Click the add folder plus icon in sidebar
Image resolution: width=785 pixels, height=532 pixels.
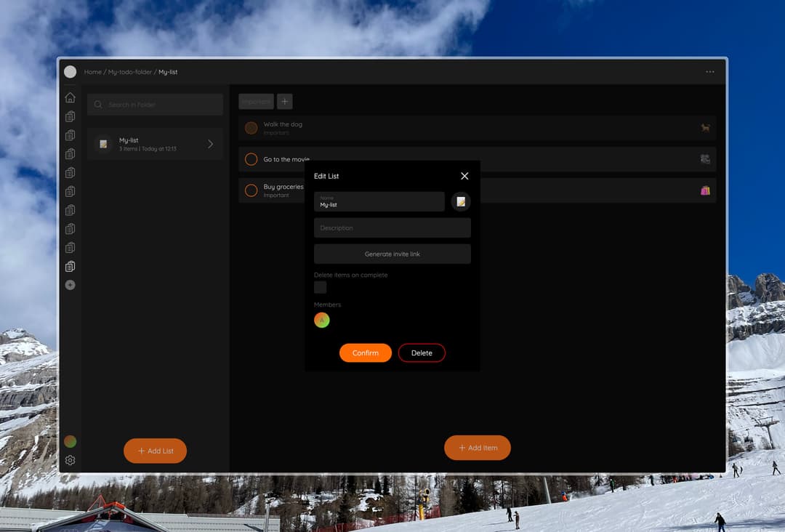click(70, 285)
